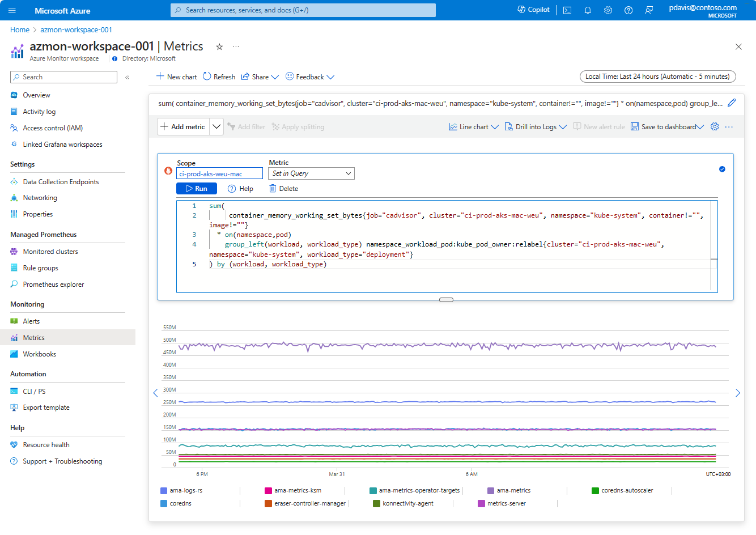Image resolution: width=756 pixels, height=535 pixels.
Task: Click the Help question mark icon in the header
Action: point(628,10)
